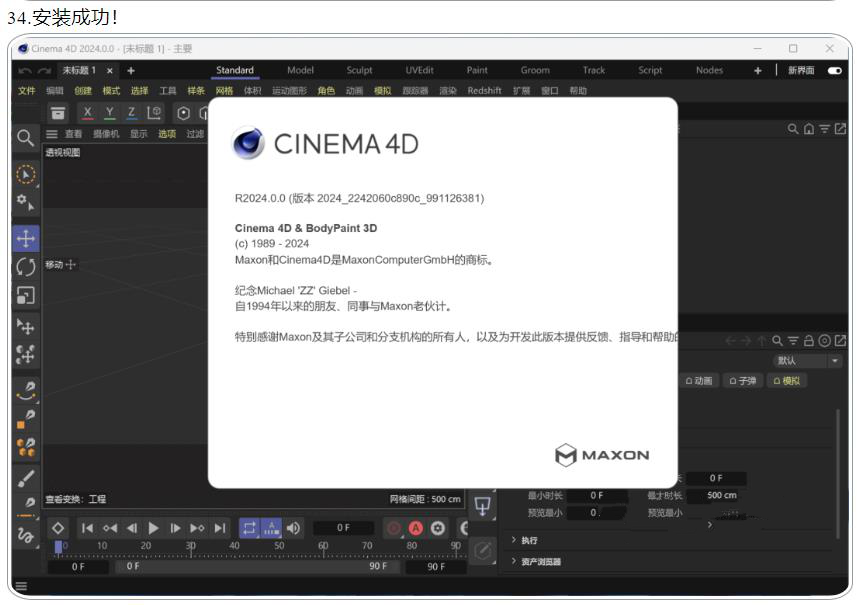Click the current frame field showing 0 F
The width and height of the screenshot is (857, 605).
click(x=343, y=528)
